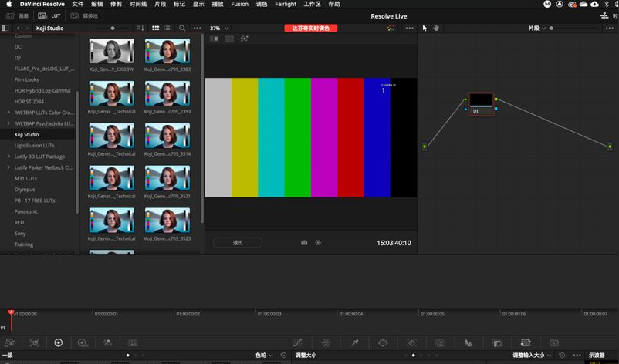Click the search icon in LUT browser
The height and width of the screenshot is (364, 619).
point(182,28)
